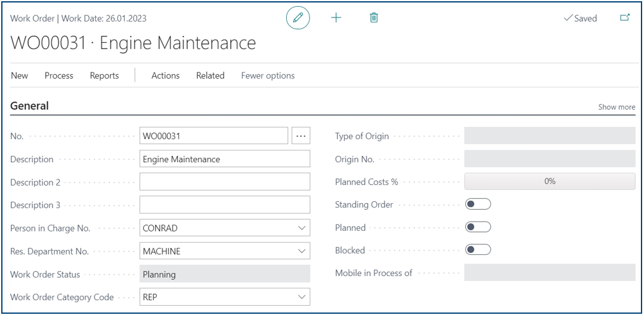644x315 pixels.
Task: Click the Description field Engine Maintenance
Action: 225,158
